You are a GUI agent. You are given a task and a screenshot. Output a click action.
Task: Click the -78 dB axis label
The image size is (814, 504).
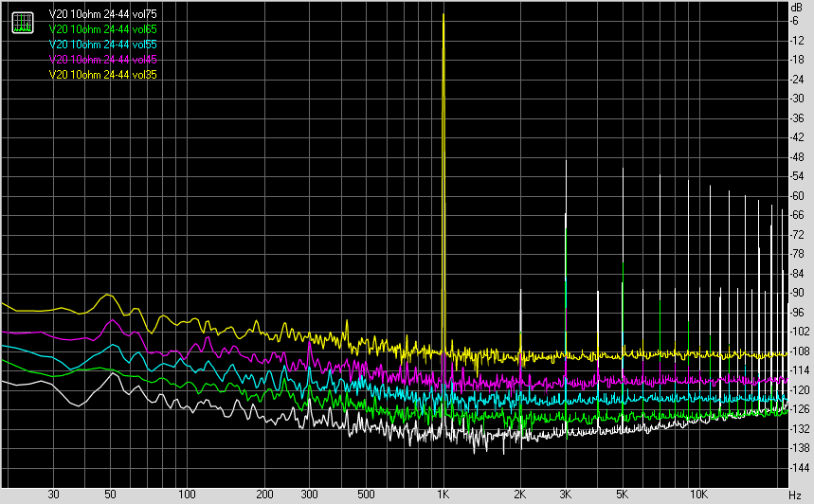797,254
